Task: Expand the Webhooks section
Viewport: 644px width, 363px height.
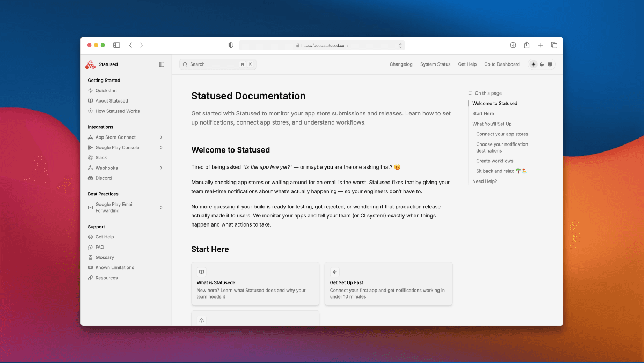Action: tap(161, 168)
